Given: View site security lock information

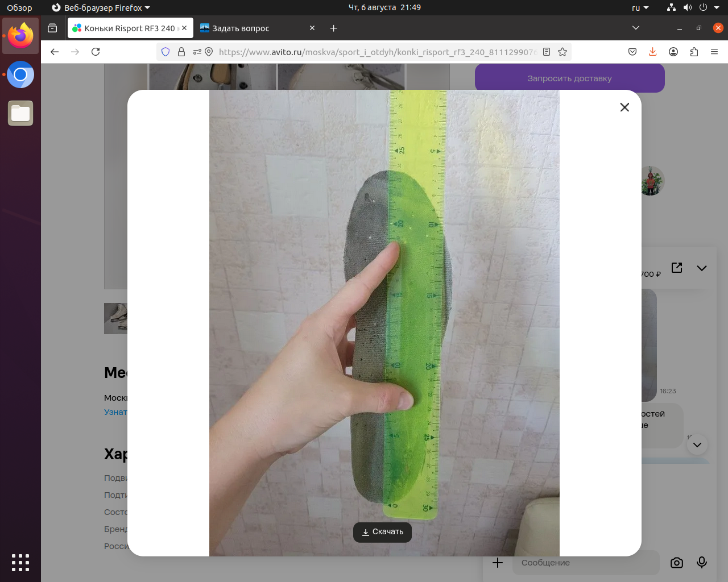Looking at the screenshot, I should (181, 52).
